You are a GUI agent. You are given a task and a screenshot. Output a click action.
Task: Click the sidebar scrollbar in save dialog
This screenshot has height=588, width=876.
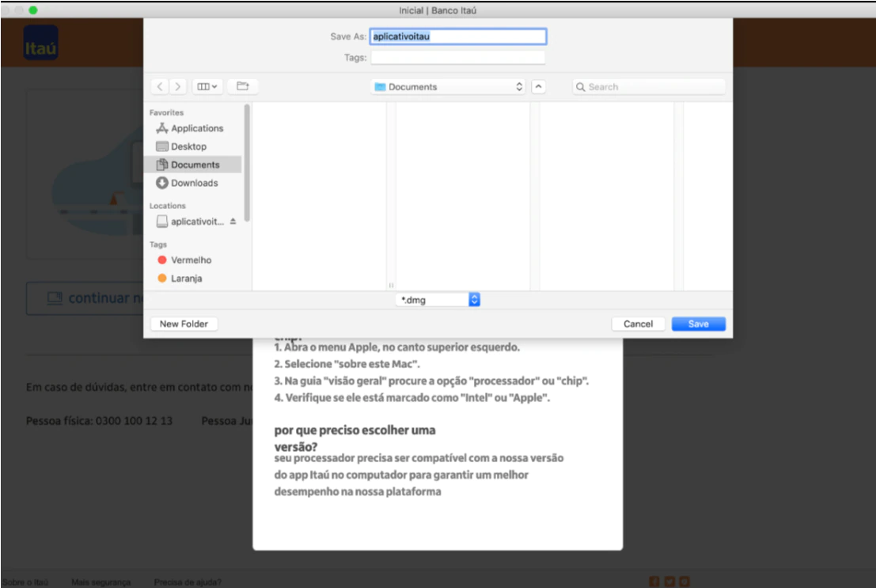click(247, 163)
